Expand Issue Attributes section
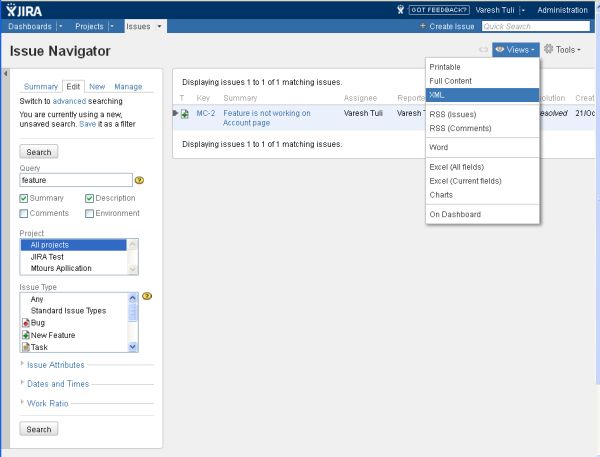Image resolution: width=600 pixels, height=457 pixels. click(x=55, y=365)
